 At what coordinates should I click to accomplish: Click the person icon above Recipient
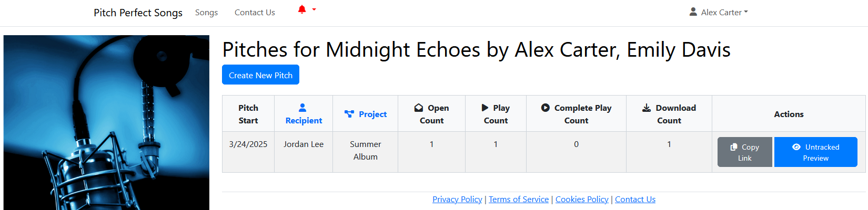[x=302, y=108]
